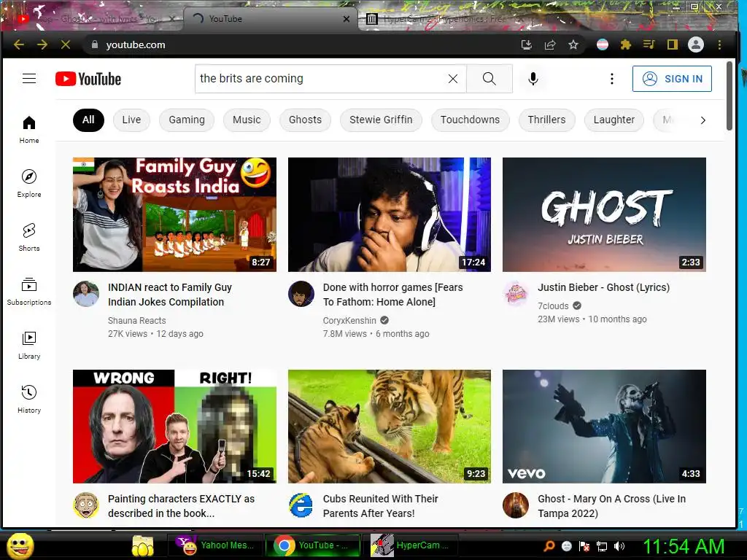Viewport: 747px width, 560px height.
Task: Clear the search box text with X
Action: [453, 79]
